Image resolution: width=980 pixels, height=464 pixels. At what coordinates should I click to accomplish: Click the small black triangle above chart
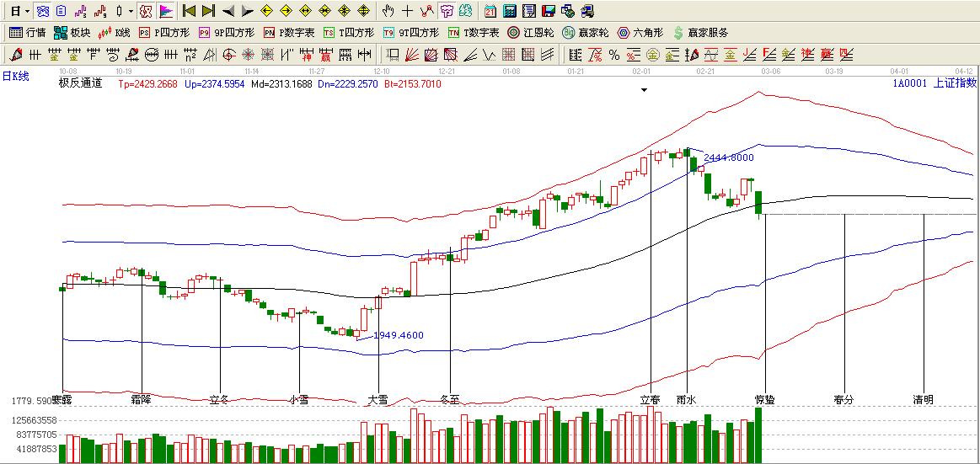645,90
